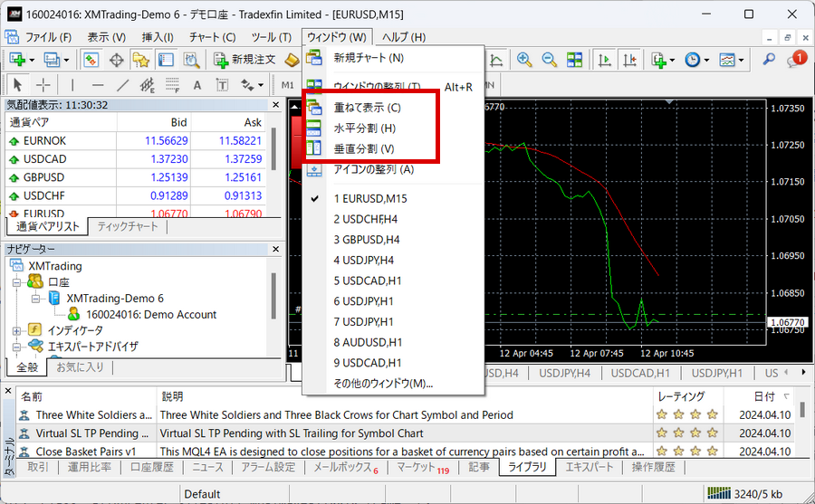Sort by the 日付 column header
This screenshot has width=815, height=504.
[x=764, y=396]
